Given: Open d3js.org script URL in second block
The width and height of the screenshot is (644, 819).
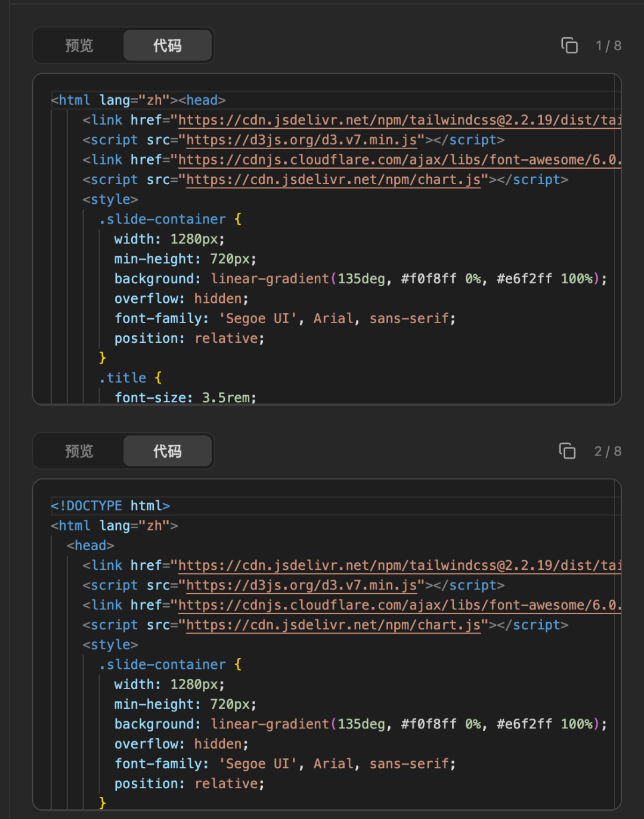Looking at the screenshot, I should 301,585.
